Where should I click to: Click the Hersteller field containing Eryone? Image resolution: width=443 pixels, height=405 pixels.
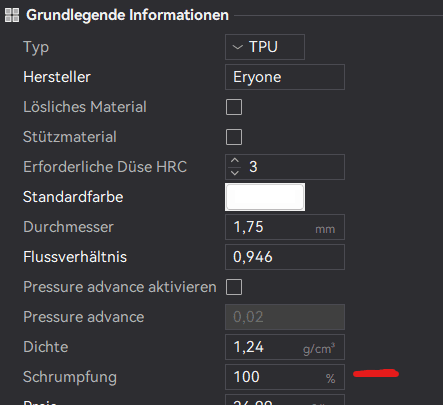click(285, 77)
